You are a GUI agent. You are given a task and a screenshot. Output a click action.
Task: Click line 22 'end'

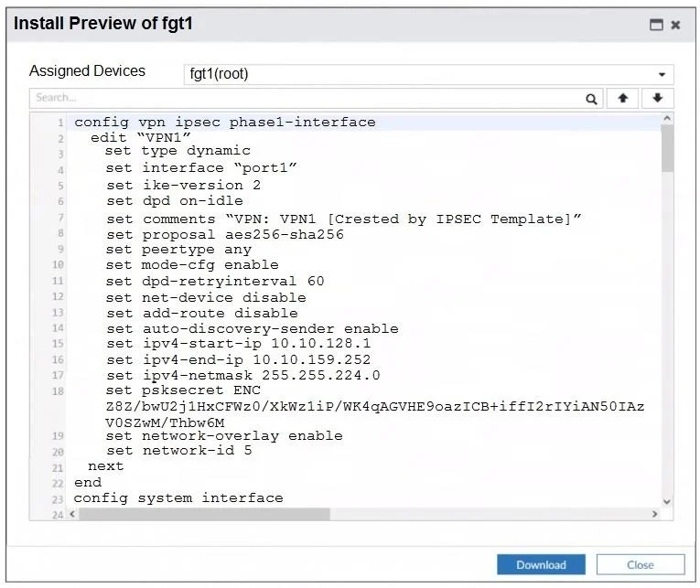tap(88, 482)
